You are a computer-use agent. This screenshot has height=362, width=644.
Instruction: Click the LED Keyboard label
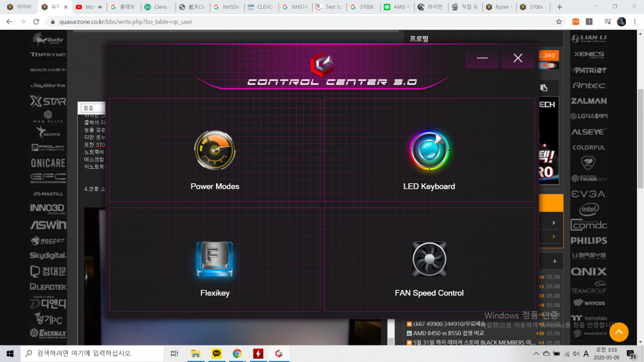(x=429, y=186)
